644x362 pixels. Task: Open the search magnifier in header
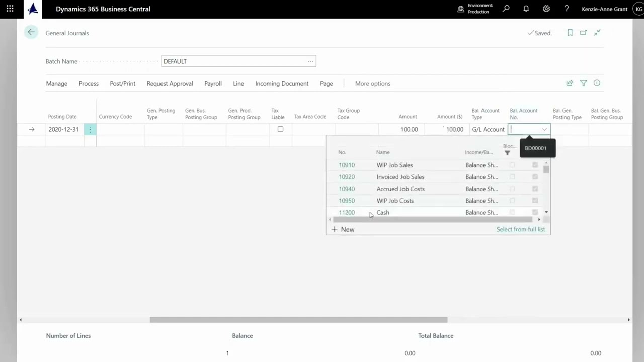[x=506, y=9]
